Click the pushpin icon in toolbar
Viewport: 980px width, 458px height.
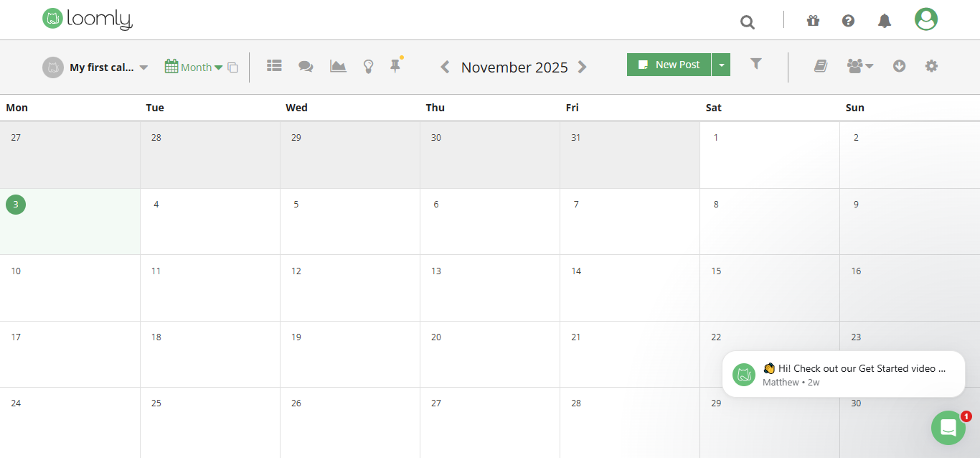click(x=395, y=65)
